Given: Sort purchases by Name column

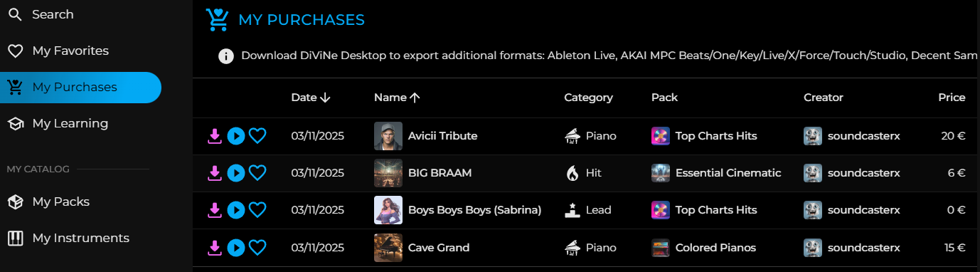Looking at the screenshot, I should 397,98.
